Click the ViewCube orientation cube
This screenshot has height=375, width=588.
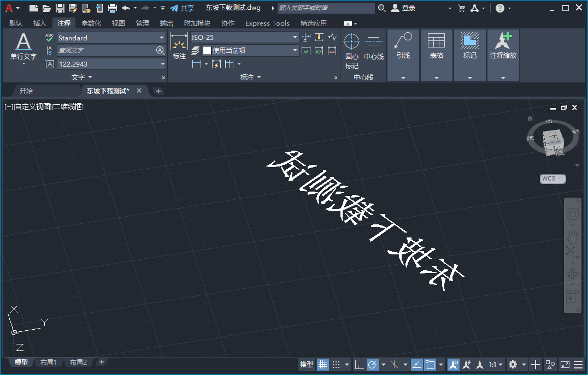tap(554, 142)
